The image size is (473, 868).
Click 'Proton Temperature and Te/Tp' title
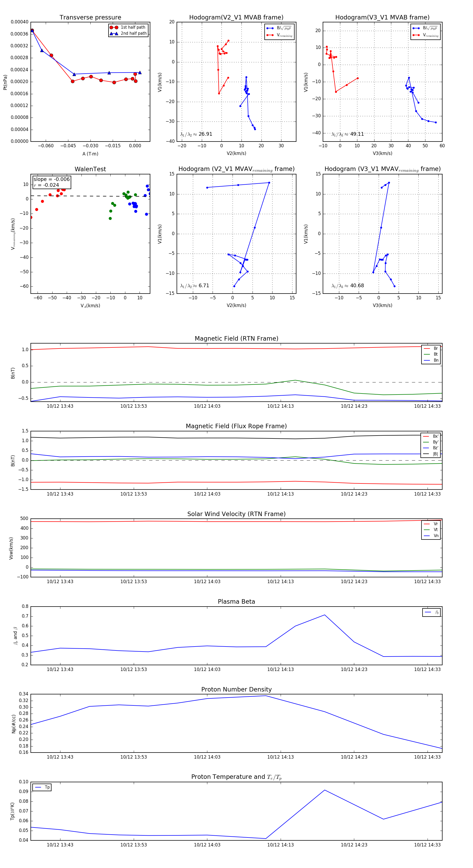pos(236,777)
